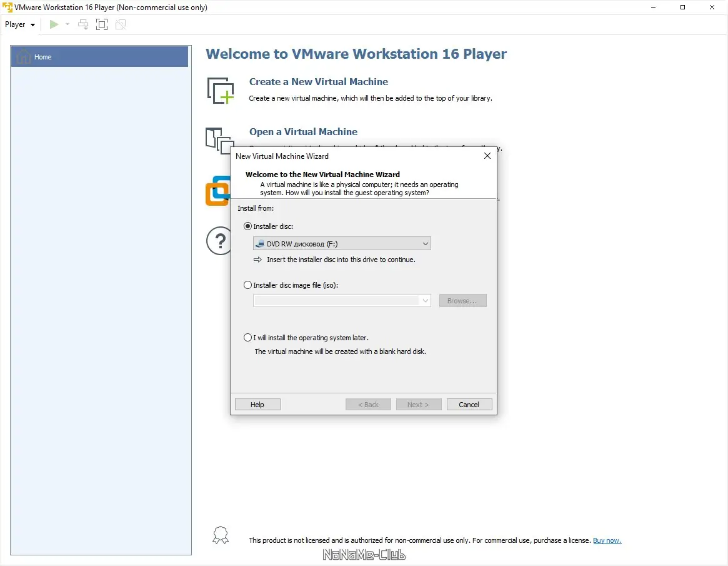The image size is (728, 566).
Task: Click the VMware app icon in title bar
Action: [x=7, y=8]
